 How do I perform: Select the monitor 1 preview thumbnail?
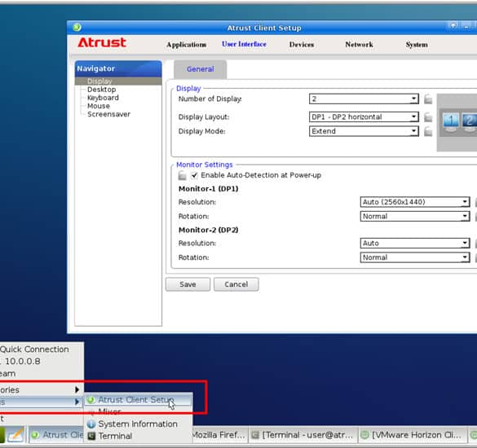click(x=451, y=121)
